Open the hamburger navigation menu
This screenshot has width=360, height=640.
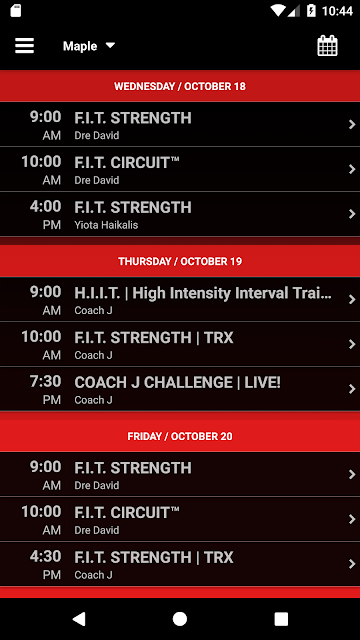click(x=24, y=46)
